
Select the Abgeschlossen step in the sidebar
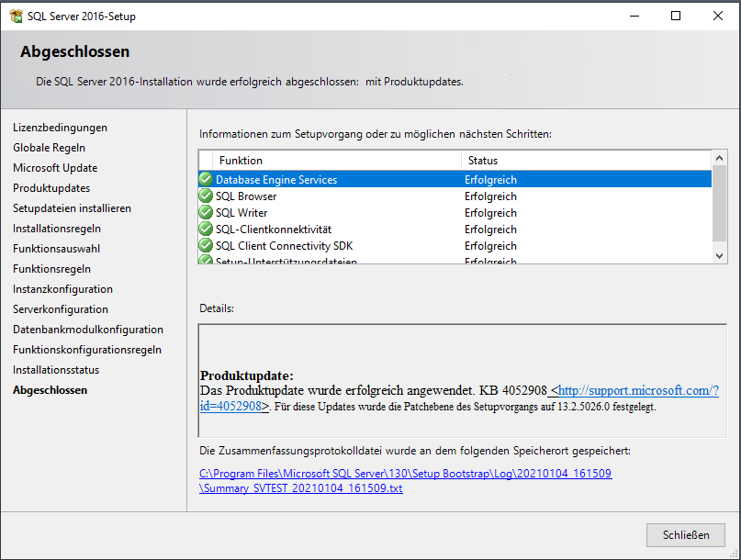51,390
